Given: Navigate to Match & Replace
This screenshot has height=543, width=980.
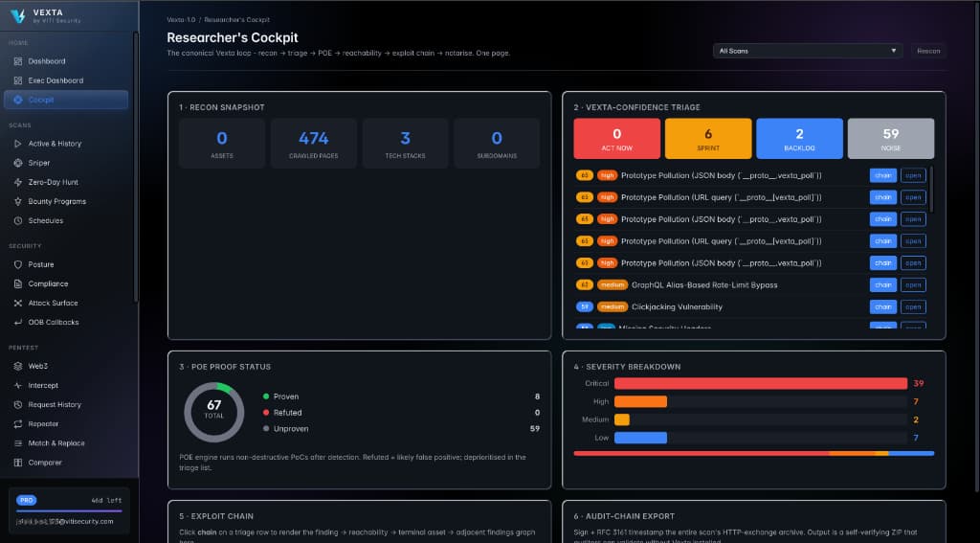Looking at the screenshot, I should tap(66, 442).
